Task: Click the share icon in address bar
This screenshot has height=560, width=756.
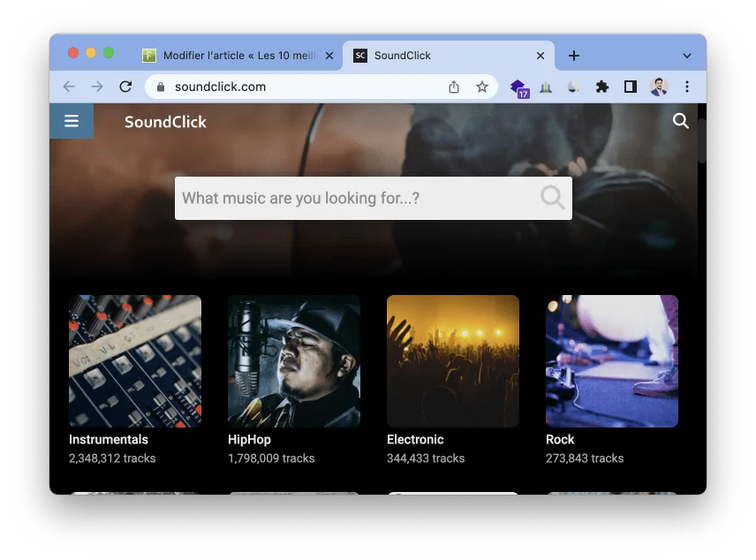Action: tap(454, 87)
